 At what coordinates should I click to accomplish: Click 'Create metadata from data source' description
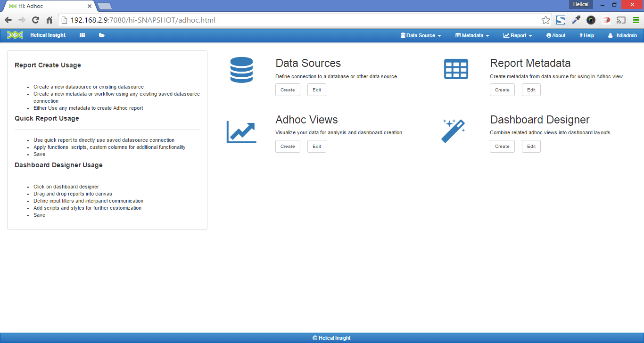coord(557,76)
